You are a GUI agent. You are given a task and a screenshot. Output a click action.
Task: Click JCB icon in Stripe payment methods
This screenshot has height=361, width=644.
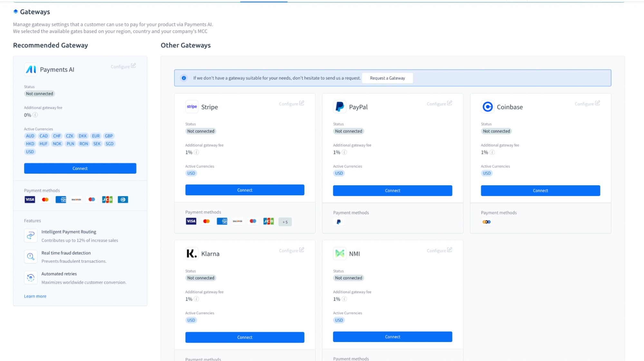click(268, 221)
